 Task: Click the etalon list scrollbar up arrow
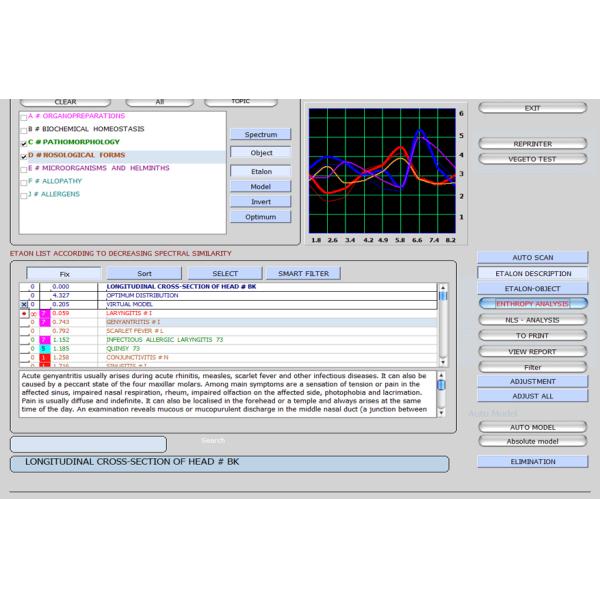point(445,287)
